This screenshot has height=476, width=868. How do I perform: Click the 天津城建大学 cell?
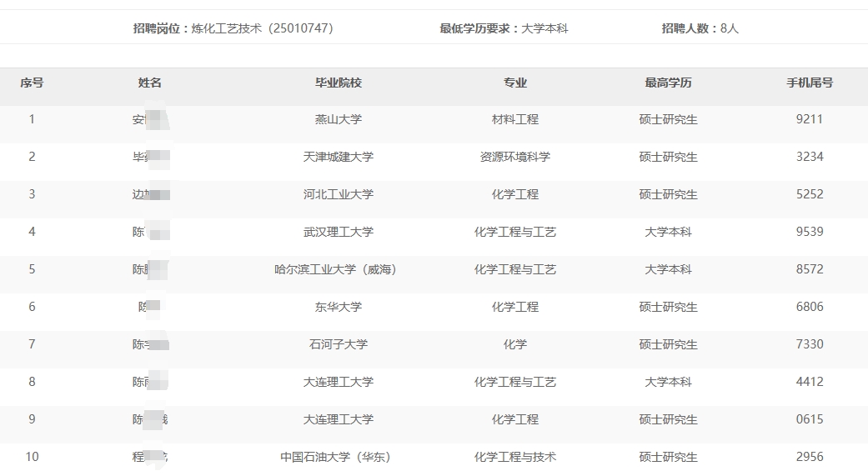coord(338,157)
